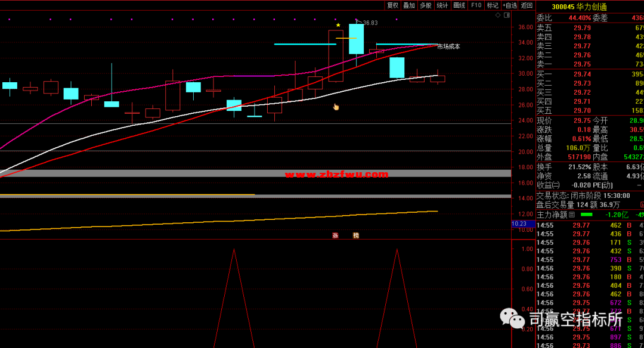Viewport: 644px width, 348px height.
Task: Click the 买五 price 29.70
Action: coord(582,110)
